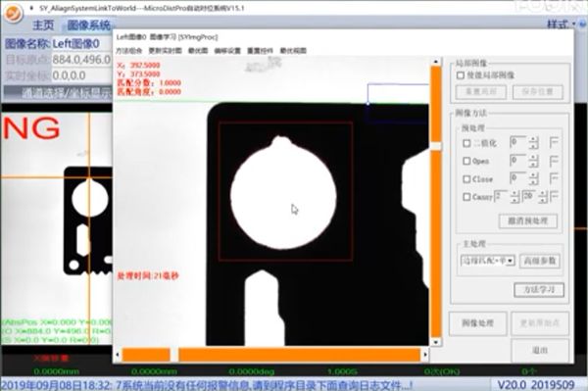Click the Close value input field
The image size is (588, 391).
[x=519, y=178]
